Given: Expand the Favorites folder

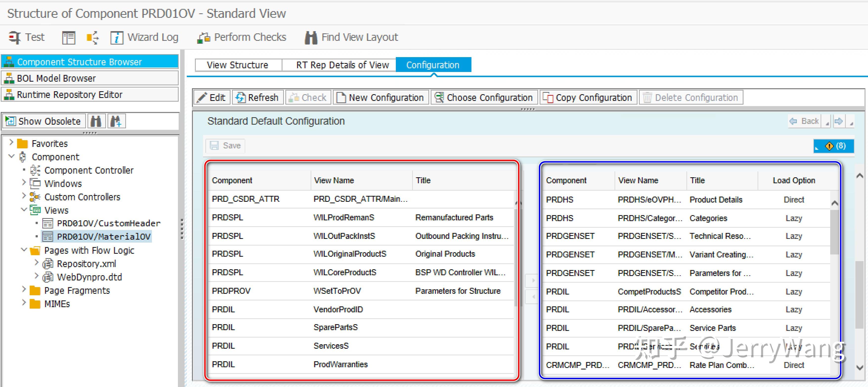Looking at the screenshot, I should pos(11,143).
